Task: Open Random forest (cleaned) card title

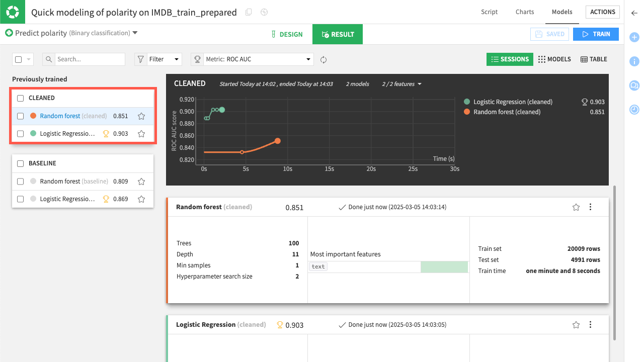Action: tap(214, 207)
